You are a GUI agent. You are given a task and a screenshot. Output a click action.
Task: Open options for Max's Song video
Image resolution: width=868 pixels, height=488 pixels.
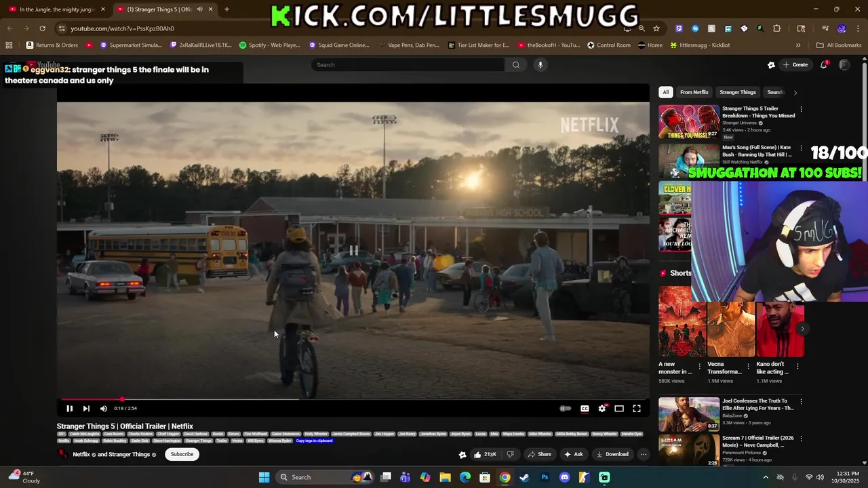(801, 148)
